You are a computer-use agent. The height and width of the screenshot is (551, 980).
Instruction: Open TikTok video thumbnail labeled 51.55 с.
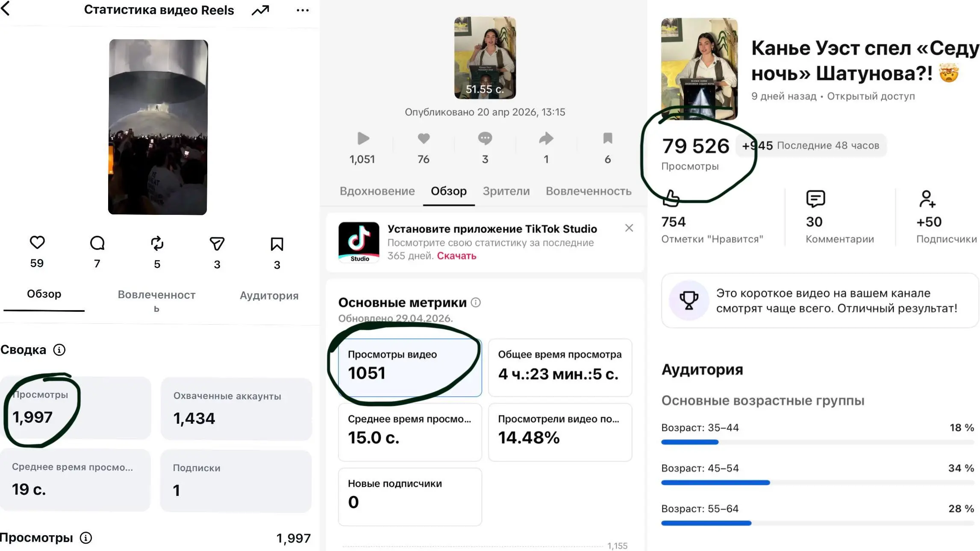click(x=485, y=58)
